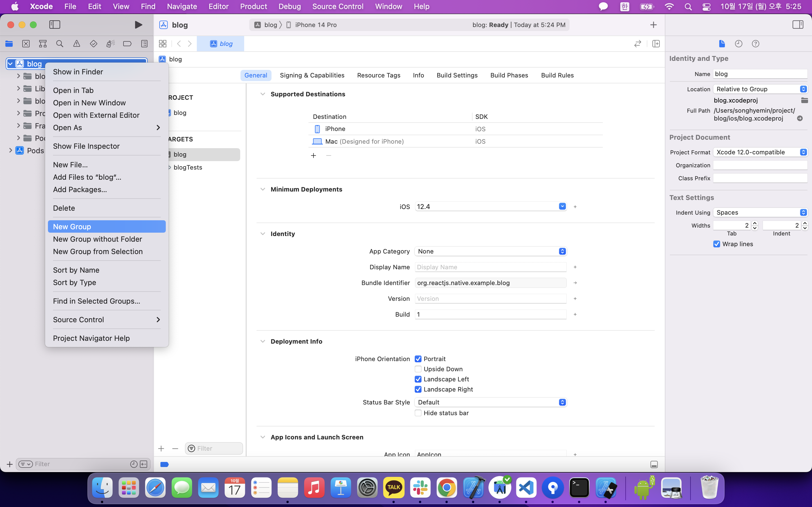Toggle the navigator sidebar icon
812x507 pixels.
pyautogui.click(x=55, y=25)
